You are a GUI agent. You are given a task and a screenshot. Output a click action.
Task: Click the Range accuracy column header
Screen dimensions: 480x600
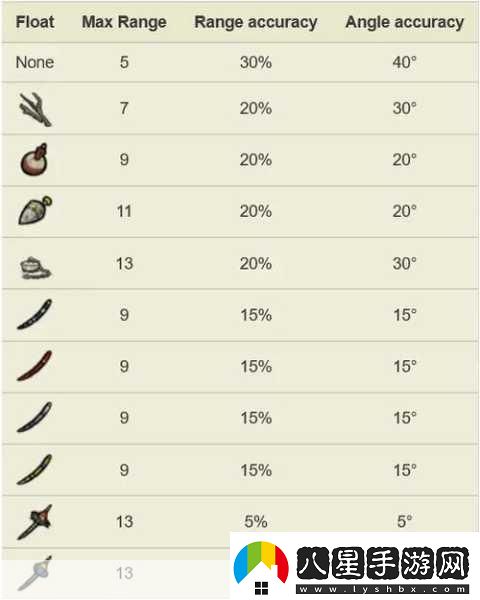tap(256, 23)
